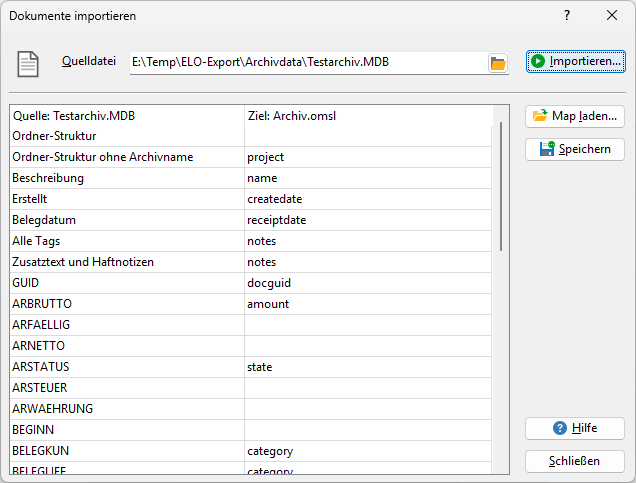636x483 pixels.
Task: Click the document icon left of Quelldatei
Action: (29, 63)
